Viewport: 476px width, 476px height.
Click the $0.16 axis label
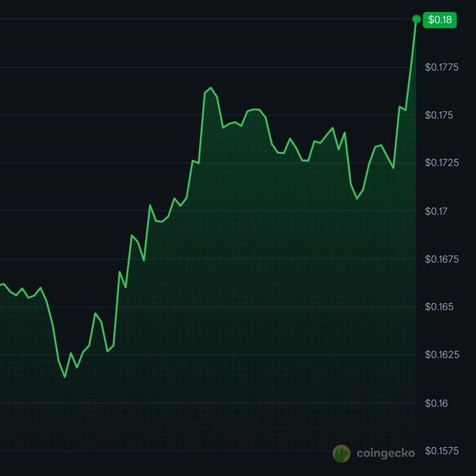[x=437, y=403]
